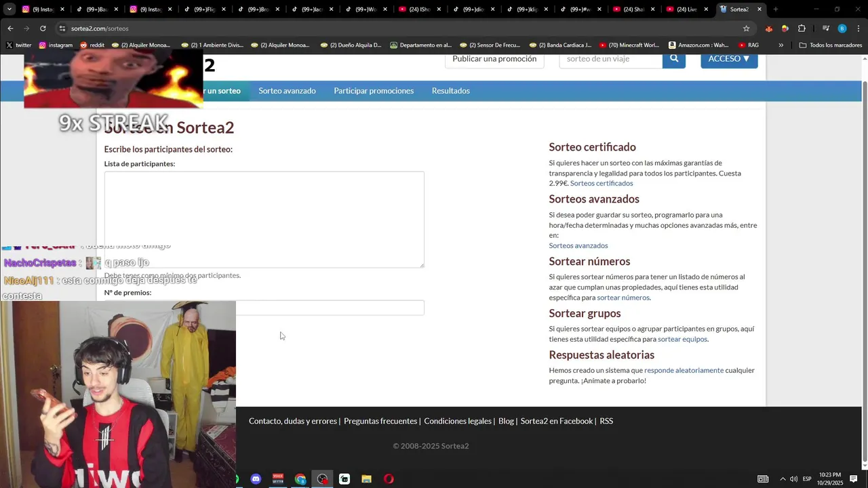Screen dimensions: 868x488
Task: Open the 'Sorteo avanzado' nav item
Action: 287,91
